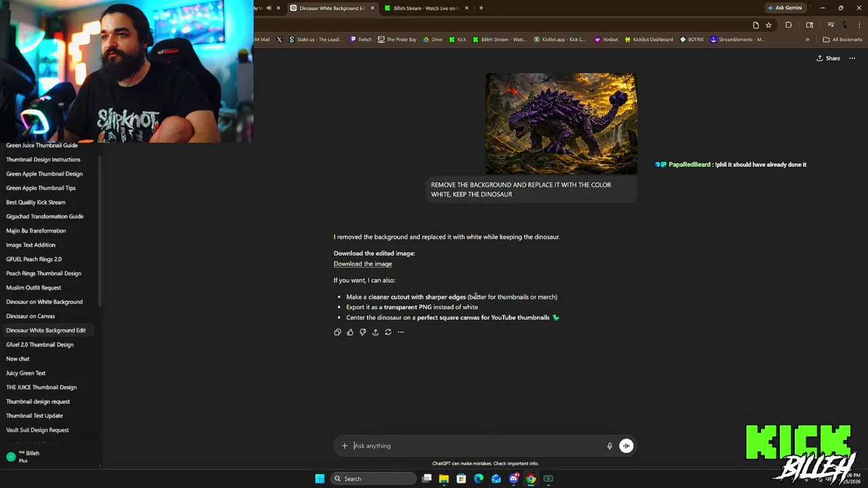Close the Billeh Stream tab

[x=467, y=8]
